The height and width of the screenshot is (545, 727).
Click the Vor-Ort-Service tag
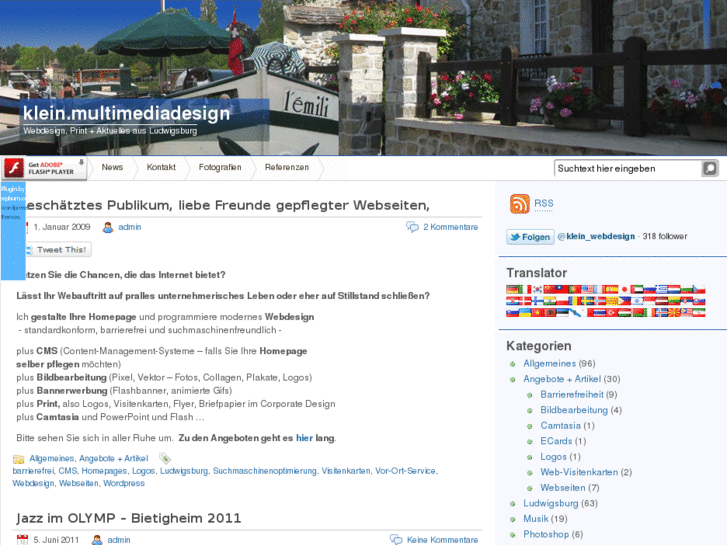[405, 471]
